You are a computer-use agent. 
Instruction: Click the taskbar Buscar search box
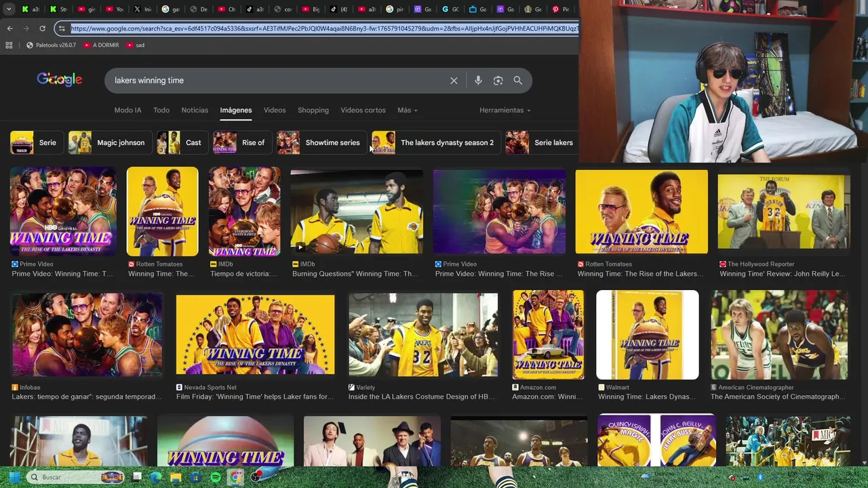point(76,477)
